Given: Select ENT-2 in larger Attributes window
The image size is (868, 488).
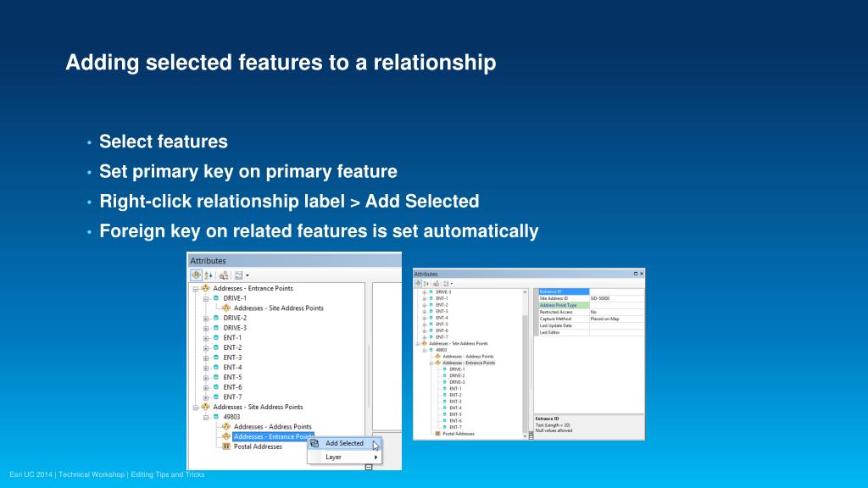Looking at the screenshot, I should pyautogui.click(x=232, y=347).
